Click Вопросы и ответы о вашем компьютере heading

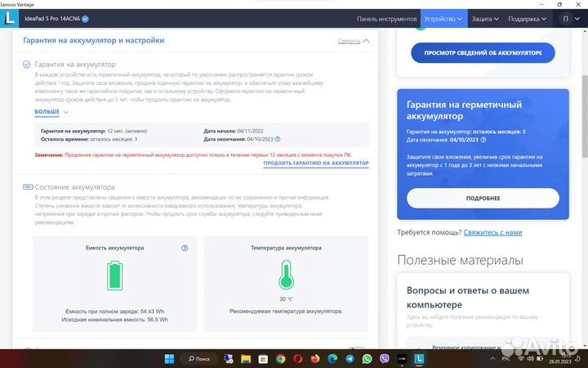(468, 298)
